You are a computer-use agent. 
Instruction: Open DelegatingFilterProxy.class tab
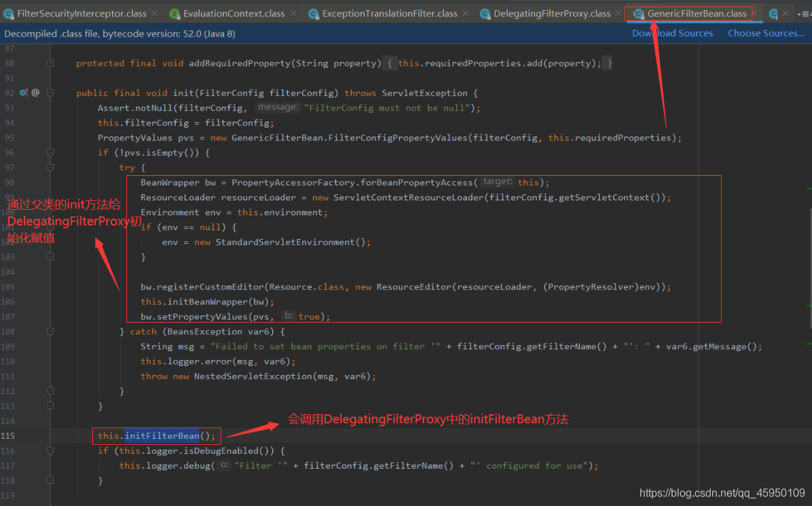click(551, 14)
